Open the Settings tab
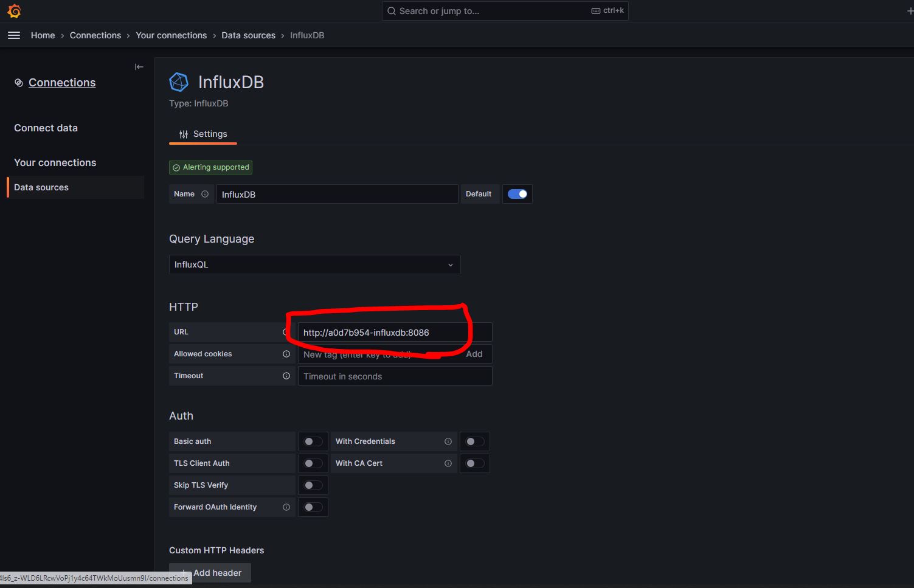Viewport: 914px width, 588px height. [x=203, y=134]
